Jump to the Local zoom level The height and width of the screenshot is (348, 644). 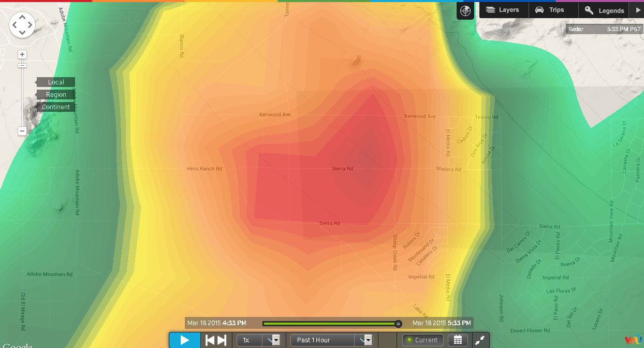click(x=56, y=82)
